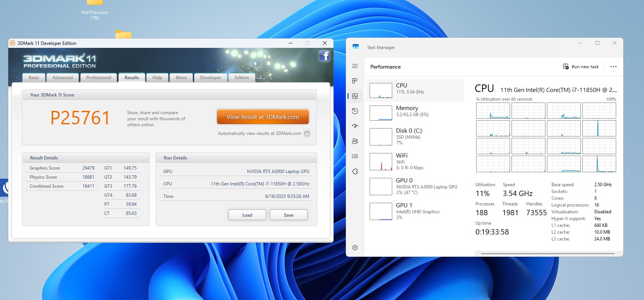Click the Save button in Run Details
Viewport: 644px width, 300px height.
[x=289, y=215]
